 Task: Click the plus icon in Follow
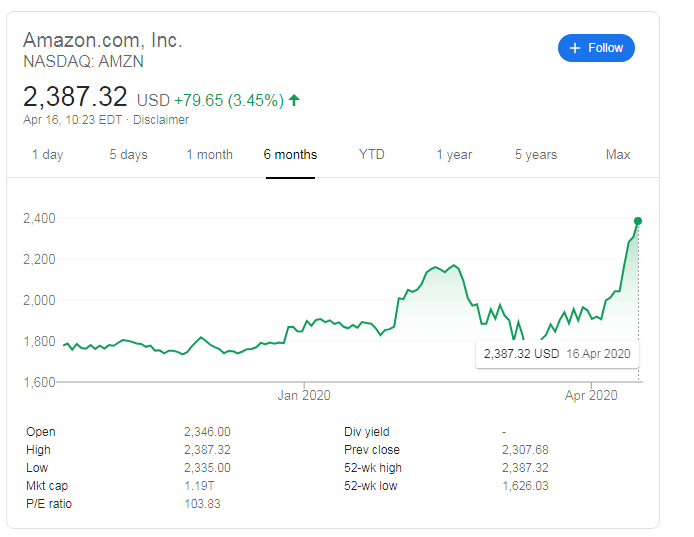pos(575,48)
